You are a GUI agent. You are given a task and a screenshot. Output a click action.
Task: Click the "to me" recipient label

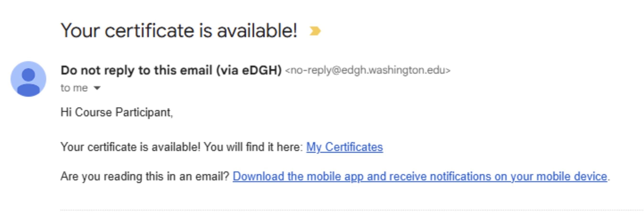tap(74, 88)
